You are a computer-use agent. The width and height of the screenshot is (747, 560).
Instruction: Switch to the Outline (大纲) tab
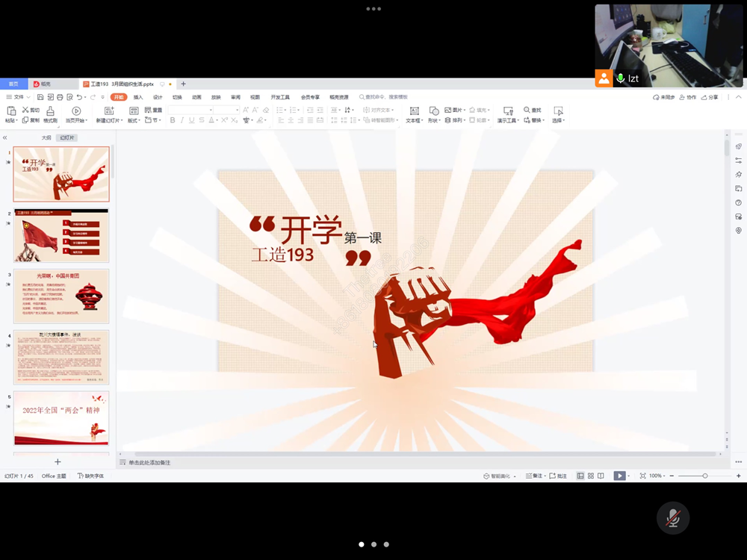point(46,137)
